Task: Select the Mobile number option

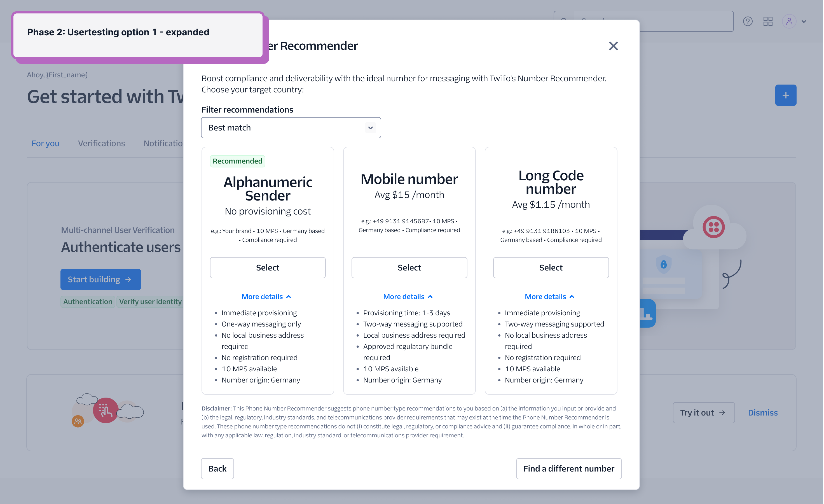Action: [x=409, y=268]
